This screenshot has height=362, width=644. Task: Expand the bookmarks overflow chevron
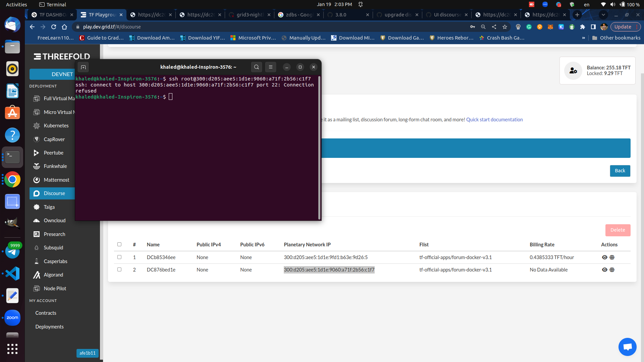coord(584,38)
